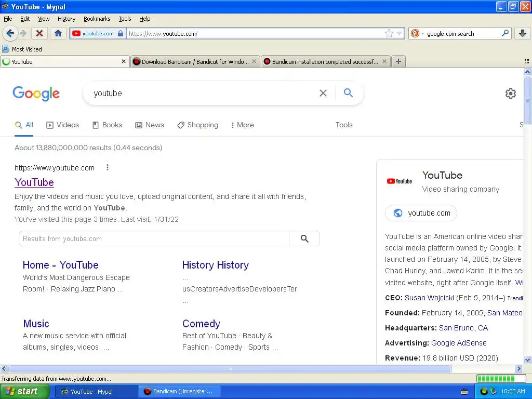Open the Google AdSense link
Viewport: 532px width, 399px height.
459,343
